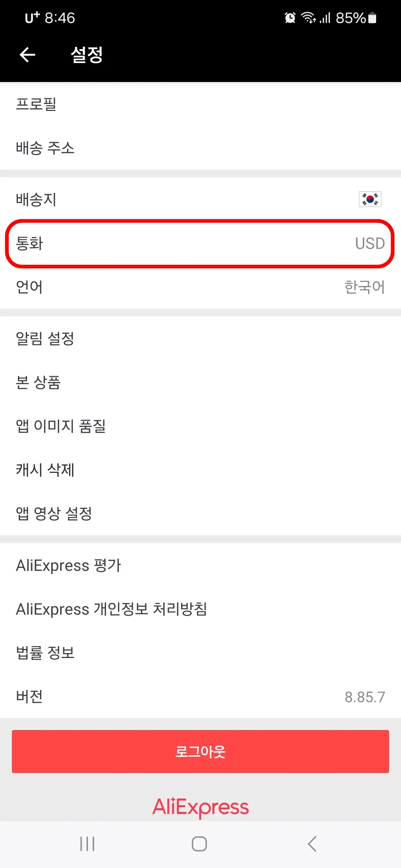
Task: Open the 배송지 shipping destination selector
Action: coord(200,199)
